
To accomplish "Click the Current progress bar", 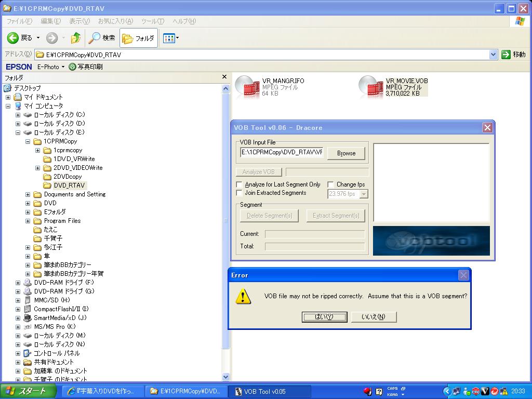I will (x=314, y=234).
